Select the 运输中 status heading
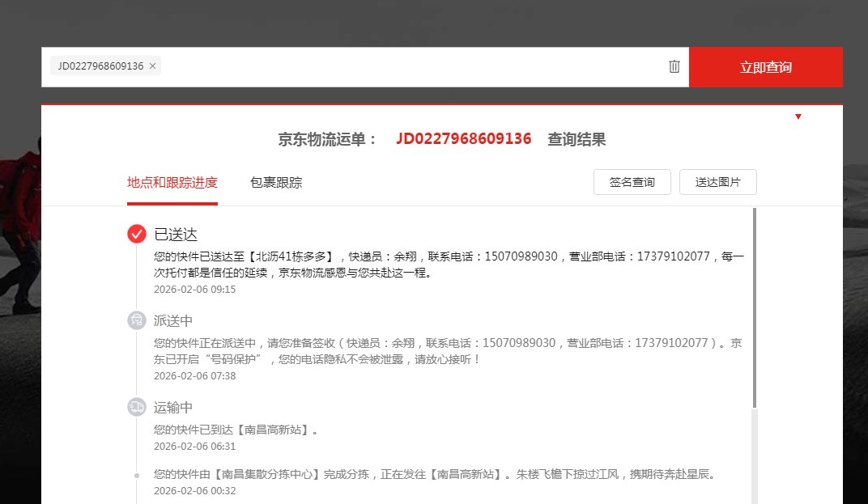Screen dimensions: 868x504 173,407
